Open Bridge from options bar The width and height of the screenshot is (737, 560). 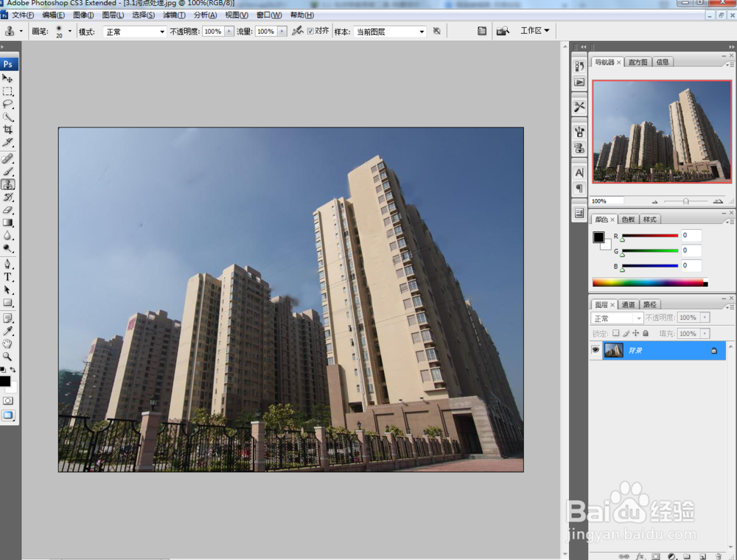503,31
